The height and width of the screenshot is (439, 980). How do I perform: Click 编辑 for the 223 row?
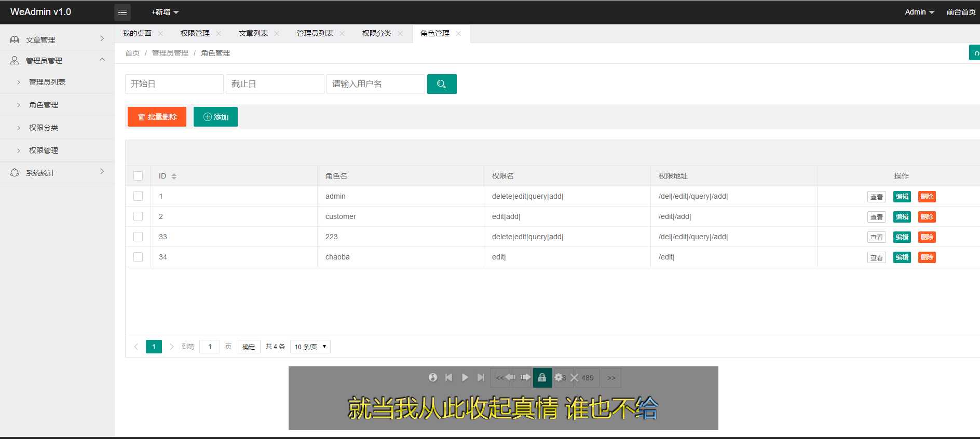(x=902, y=237)
